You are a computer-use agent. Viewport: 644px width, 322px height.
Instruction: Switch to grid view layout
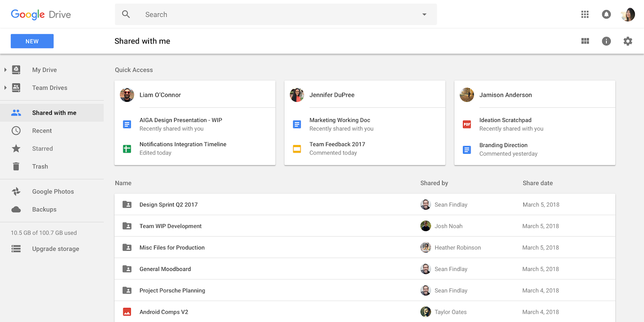click(585, 41)
